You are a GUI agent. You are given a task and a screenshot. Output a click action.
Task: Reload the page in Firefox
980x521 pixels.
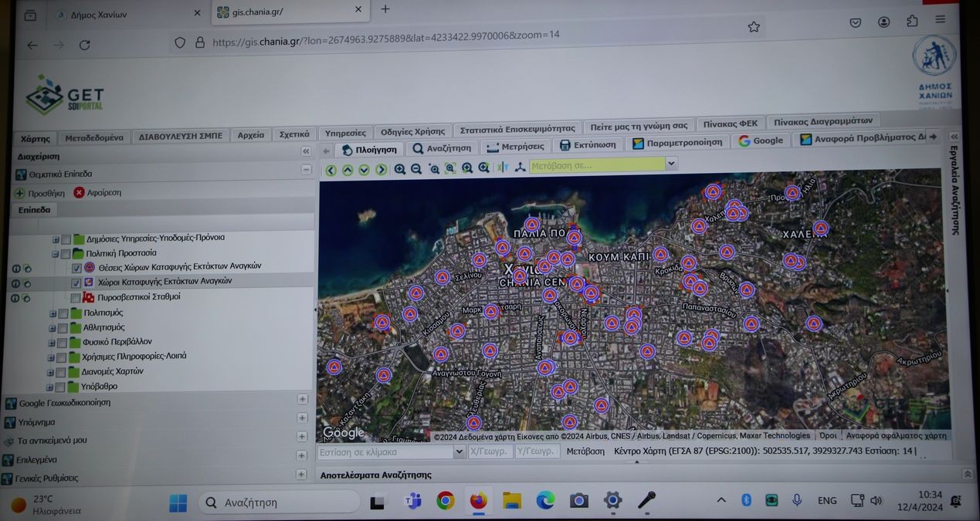pyautogui.click(x=84, y=46)
